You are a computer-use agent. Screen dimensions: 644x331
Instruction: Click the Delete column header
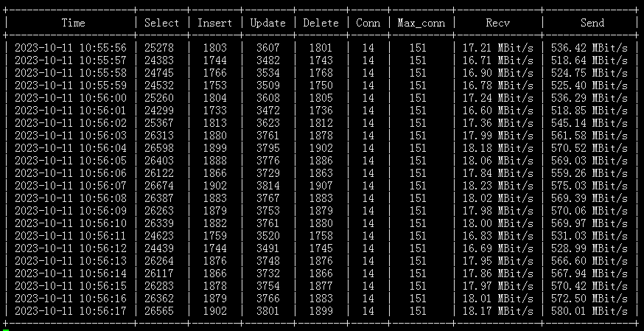321,23
